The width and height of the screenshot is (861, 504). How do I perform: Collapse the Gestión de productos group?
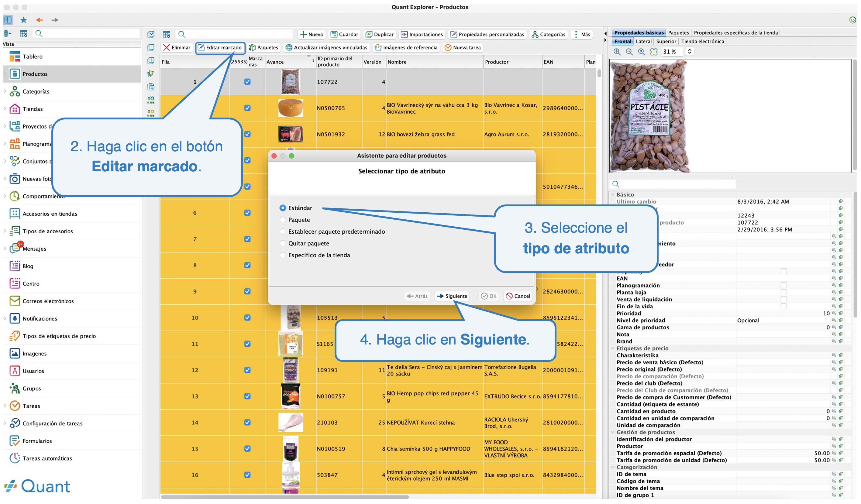613,432
